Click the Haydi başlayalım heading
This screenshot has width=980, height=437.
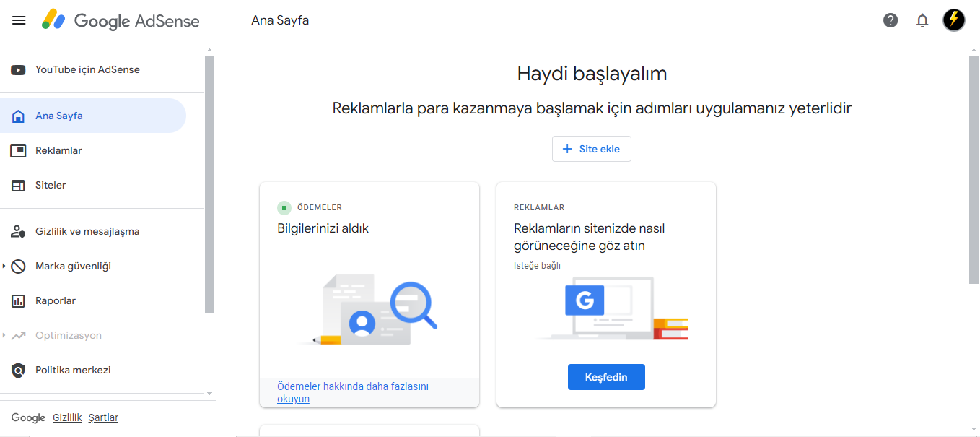[592, 73]
